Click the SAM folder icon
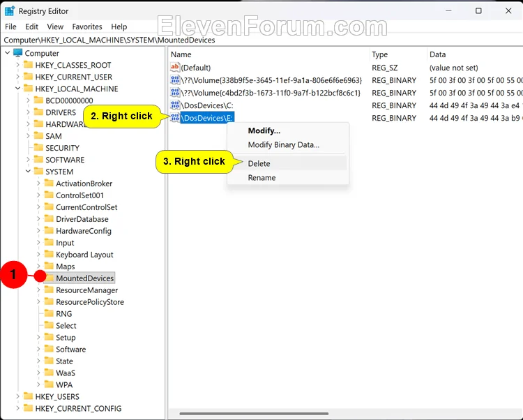This screenshot has height=420, width=523. point(38,136)
